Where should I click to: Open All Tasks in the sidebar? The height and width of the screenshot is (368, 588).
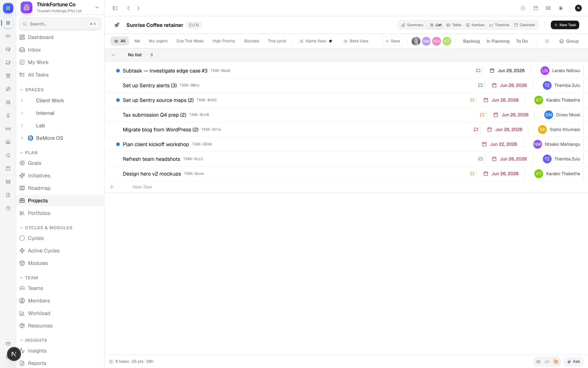(60, 75)
